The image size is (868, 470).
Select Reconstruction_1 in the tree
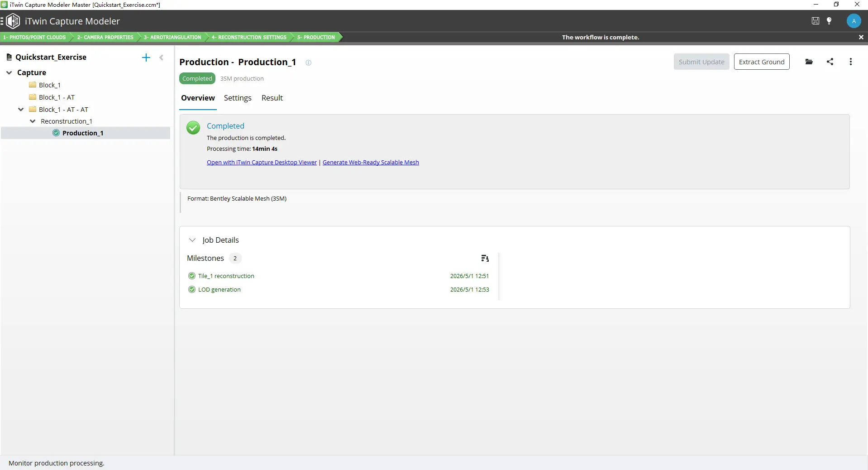pyautogui.click(x=67, y=121)
